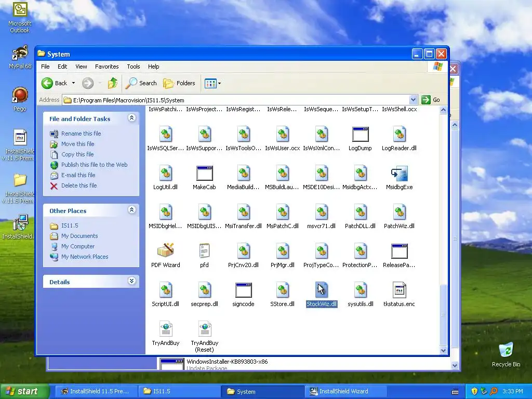
Task: Toggle the Folders pane button
Action: pos(179,83)
